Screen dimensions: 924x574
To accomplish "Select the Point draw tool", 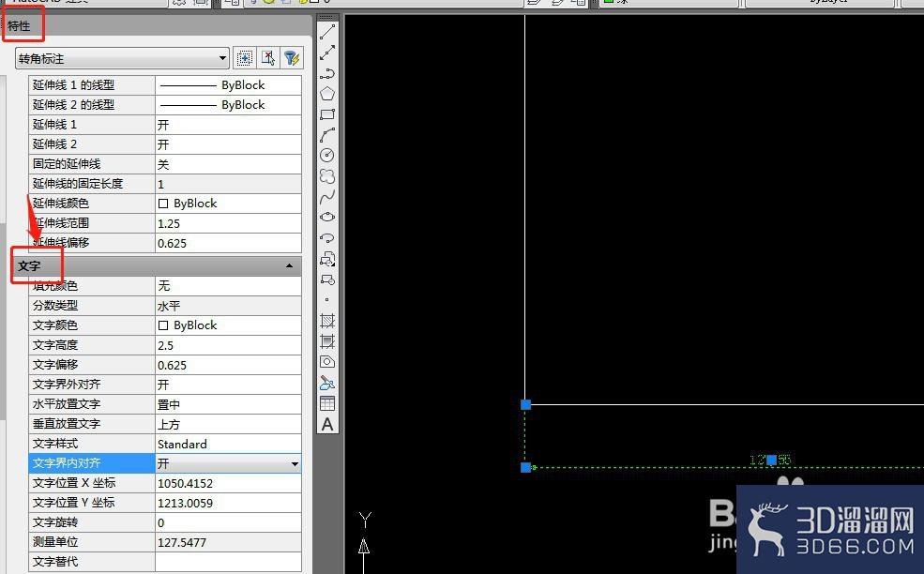I will click(x=327, y=300).
